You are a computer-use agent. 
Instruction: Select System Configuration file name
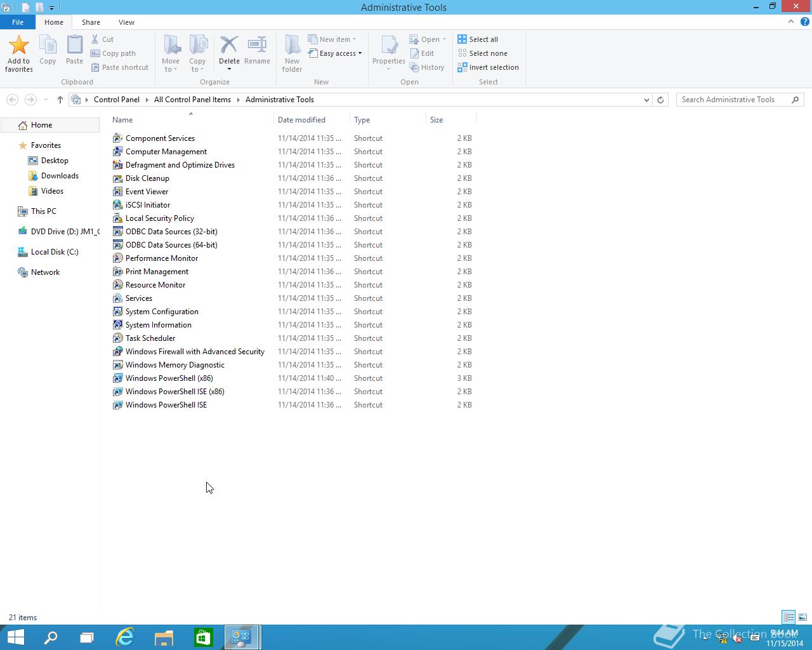[x=162, y=312]
